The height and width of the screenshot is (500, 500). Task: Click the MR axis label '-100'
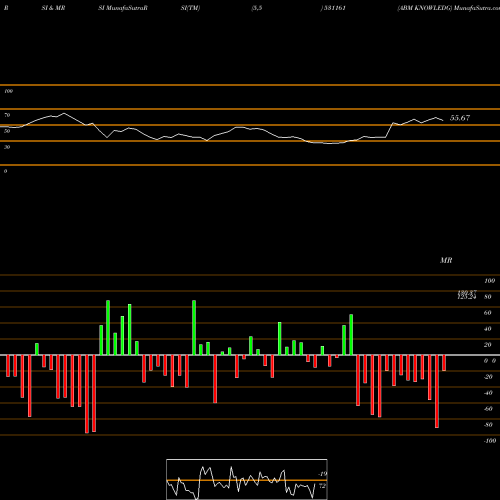click(x=490, y=441)
